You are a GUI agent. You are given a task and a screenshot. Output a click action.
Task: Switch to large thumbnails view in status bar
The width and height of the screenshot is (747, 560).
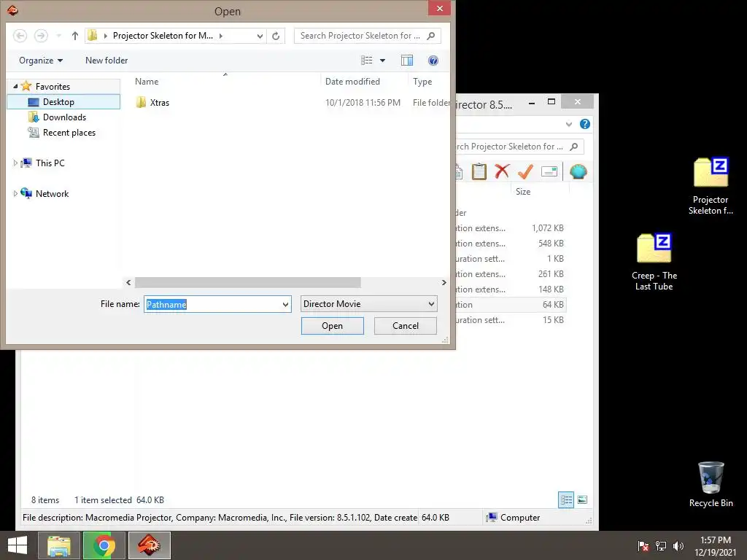pyautogui.click(x=582, y=499)
